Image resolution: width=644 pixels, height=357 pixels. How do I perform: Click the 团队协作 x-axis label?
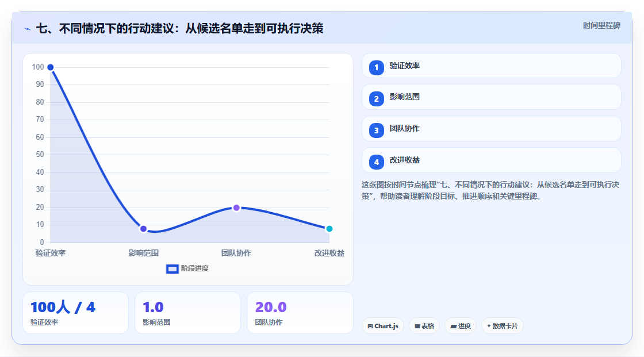pos(236,253)
